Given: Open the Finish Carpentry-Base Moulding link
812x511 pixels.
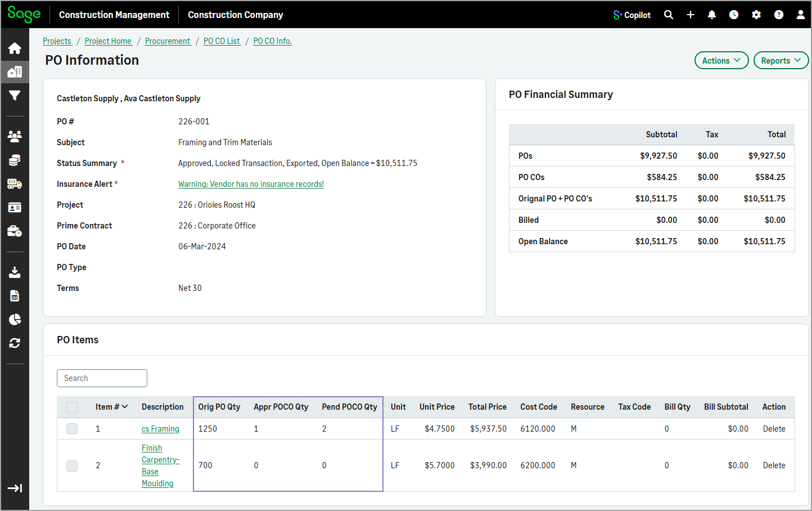Looking at the screenshot, I should (160, 465).
